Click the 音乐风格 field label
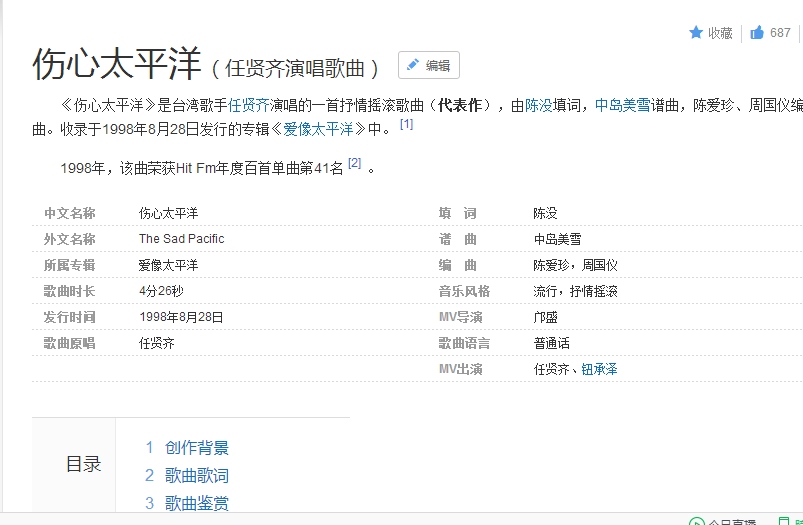 pos(464,291)
